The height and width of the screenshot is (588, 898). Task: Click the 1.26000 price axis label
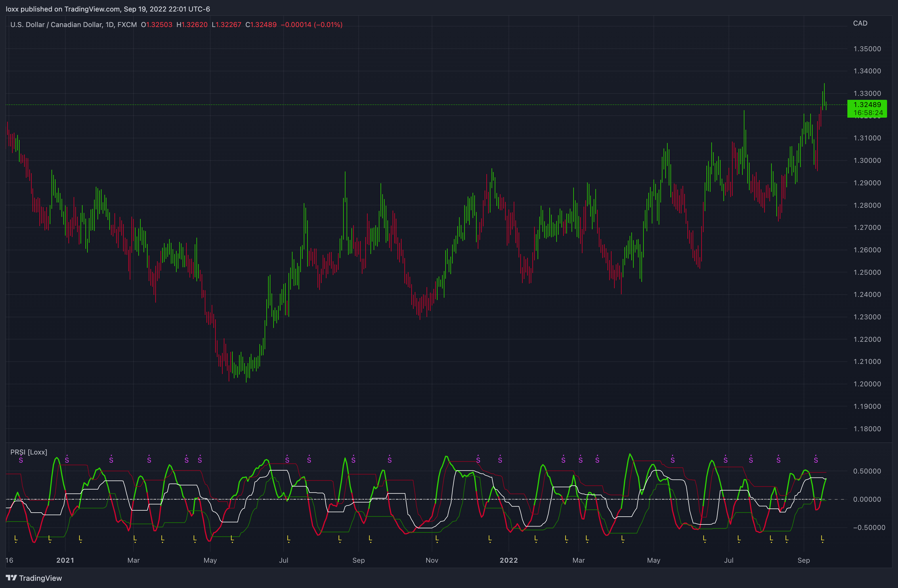pos(868,250)
